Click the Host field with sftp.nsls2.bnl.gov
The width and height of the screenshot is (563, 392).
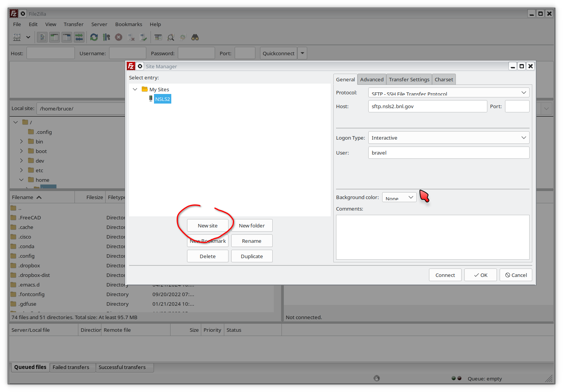[x=427, y=106]
